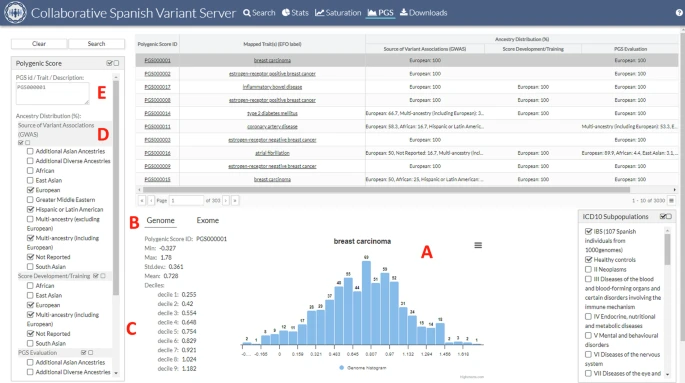Open the chart hamburger export menu
This screenshot has width=685, height=383.
click(478, 245)
